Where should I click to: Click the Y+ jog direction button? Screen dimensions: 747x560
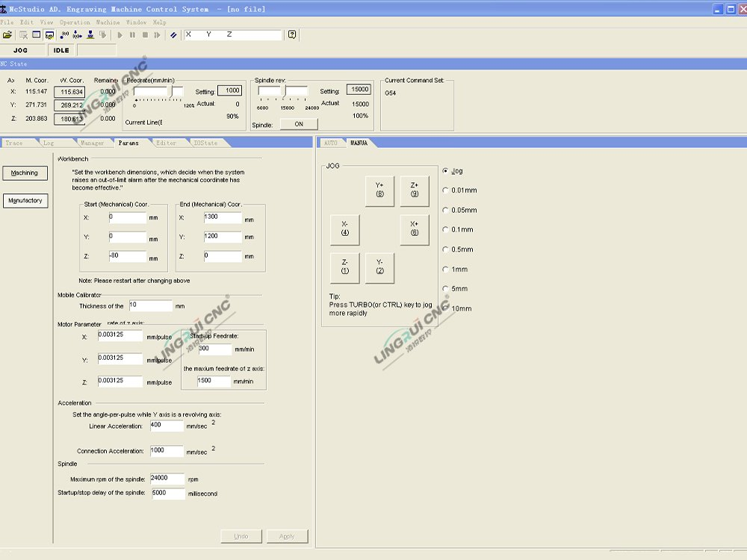click(379, 191)
